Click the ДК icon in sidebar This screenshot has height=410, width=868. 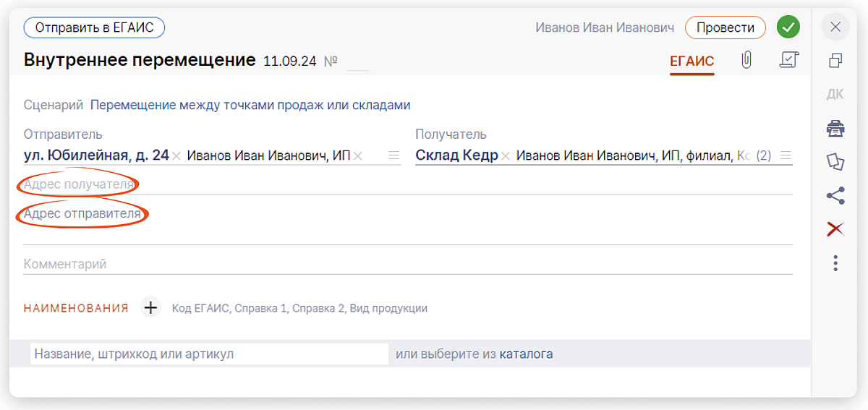pyautogui.click(x=835, y=94)
